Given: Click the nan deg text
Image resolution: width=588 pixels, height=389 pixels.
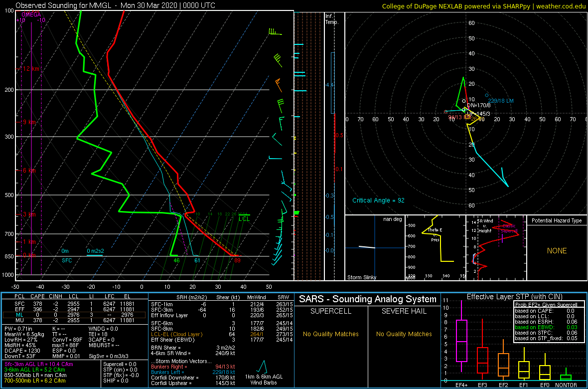Looking at the screenshot, I should [x=393, y=219].
